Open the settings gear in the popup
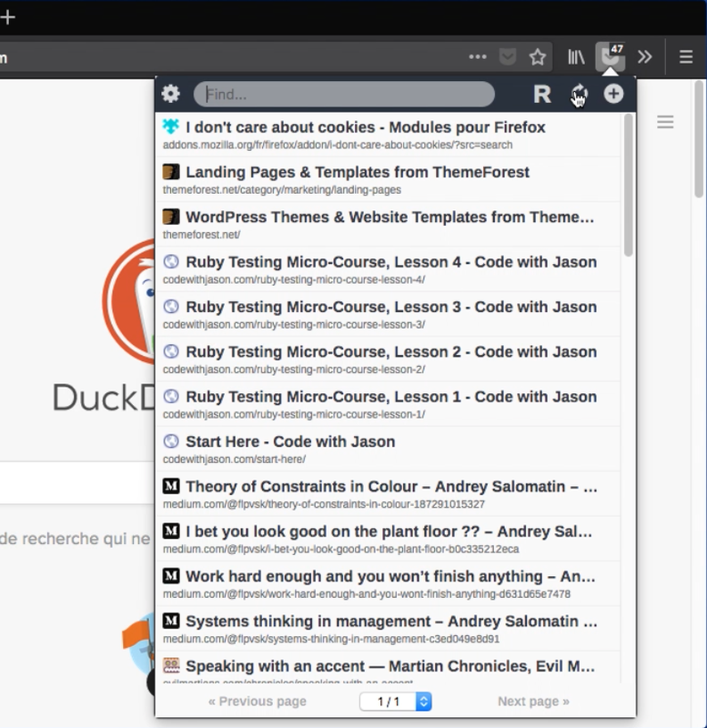Screen dimensions: 707x728 click(170, 94)
